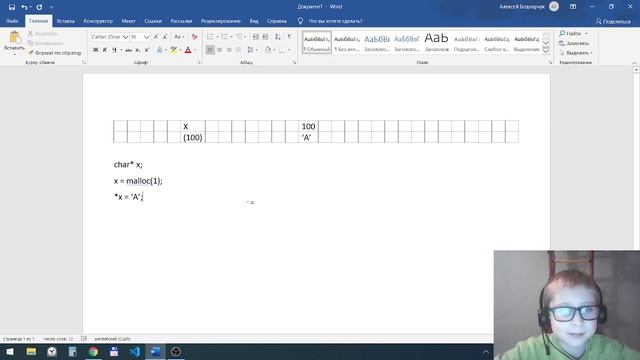Click the Multilevel List icon
The width and height of the screenshot is (640, 360).
pyautogui.click(x=239, y=37)
